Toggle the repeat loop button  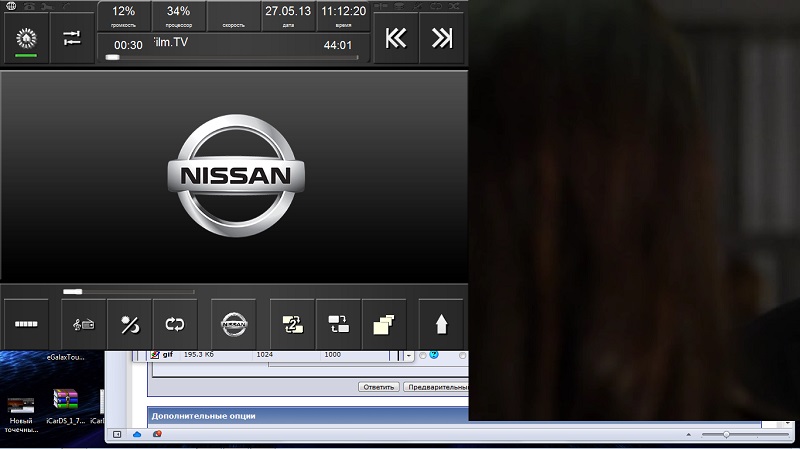pos(175,324)
